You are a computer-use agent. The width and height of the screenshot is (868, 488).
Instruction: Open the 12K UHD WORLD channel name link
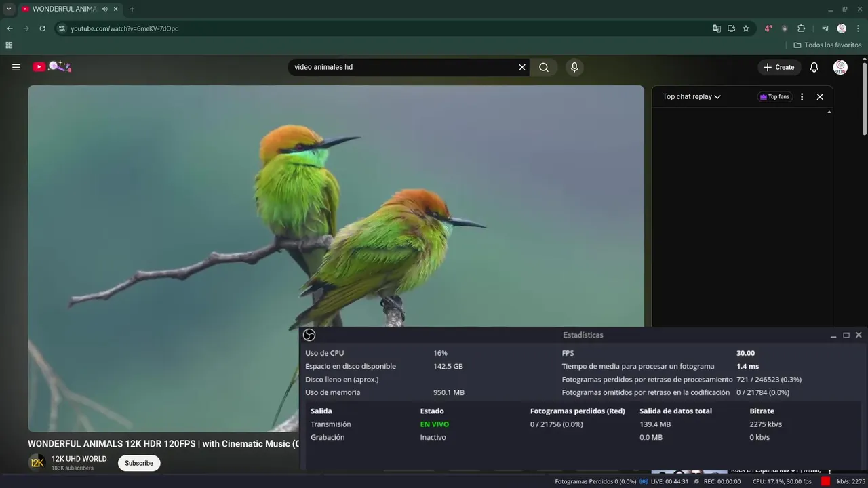click(79, 459)
